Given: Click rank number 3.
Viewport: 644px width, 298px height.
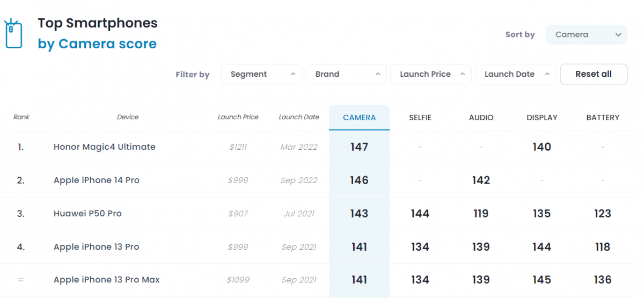Looking at the screenshot, I should tap(21, 214).
